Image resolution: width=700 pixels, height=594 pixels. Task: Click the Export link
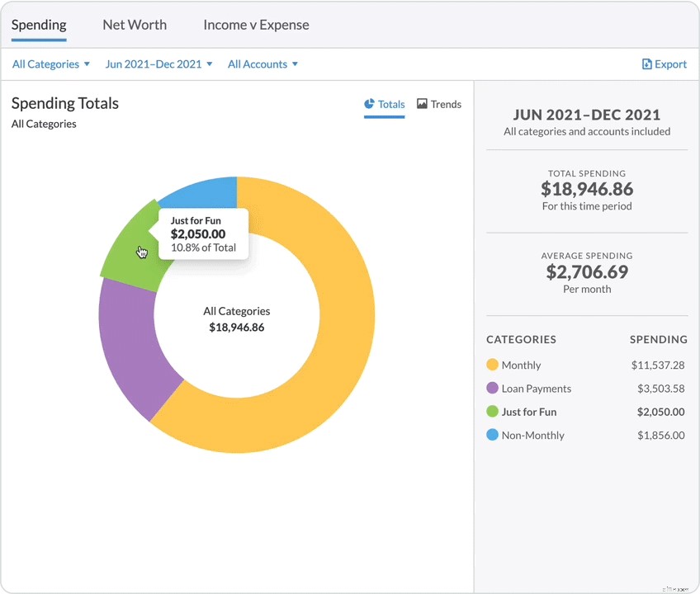pos(665,64)
